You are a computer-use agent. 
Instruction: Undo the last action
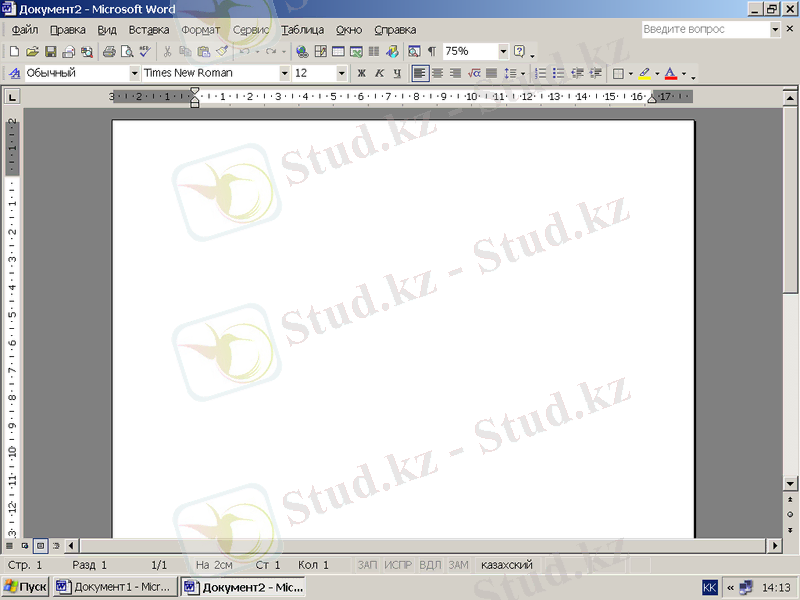click(x=244, y=52)
